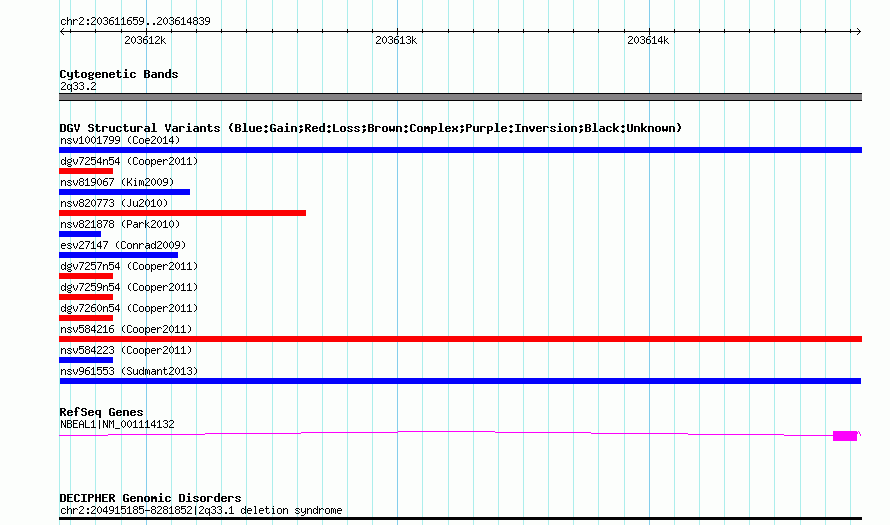This screenshot has height=525, width=890.
Task: Click the DECIPHER Genomic Disorders track title
Action: [x=150, y=498]
